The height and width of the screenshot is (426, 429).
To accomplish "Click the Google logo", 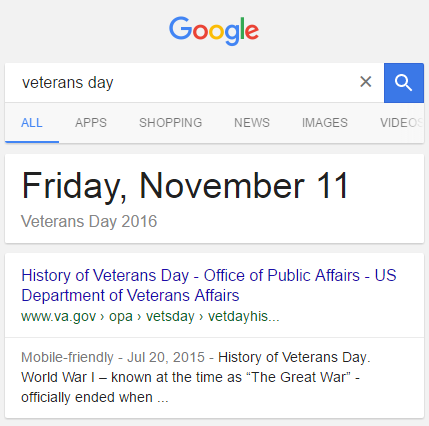I will (214, 31).
